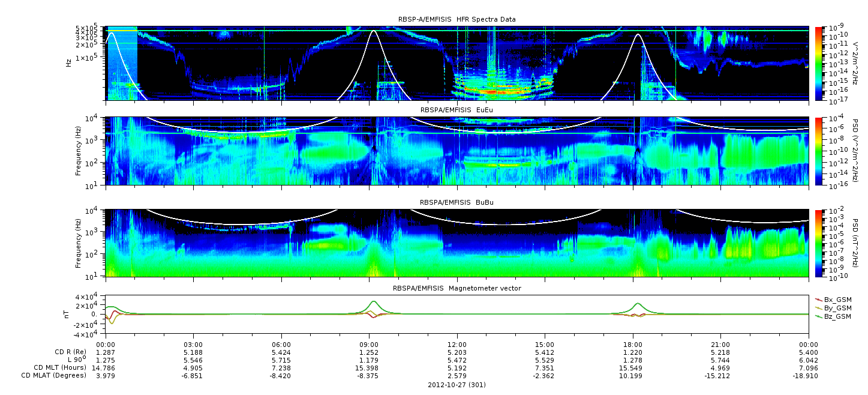The height and width of the screenshot is (395, 868).
Task: Select the By_GSM legend entry
Action: tap(833, 307)
